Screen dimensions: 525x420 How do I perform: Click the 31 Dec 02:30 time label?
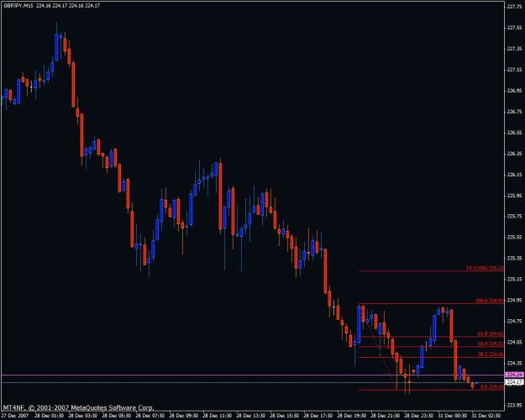point(486,416)
